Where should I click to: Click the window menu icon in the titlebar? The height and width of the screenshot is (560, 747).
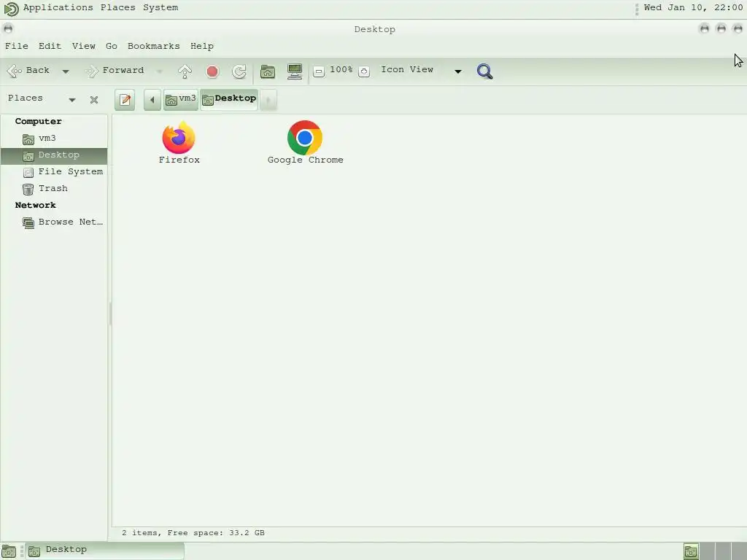coord(8,28)
